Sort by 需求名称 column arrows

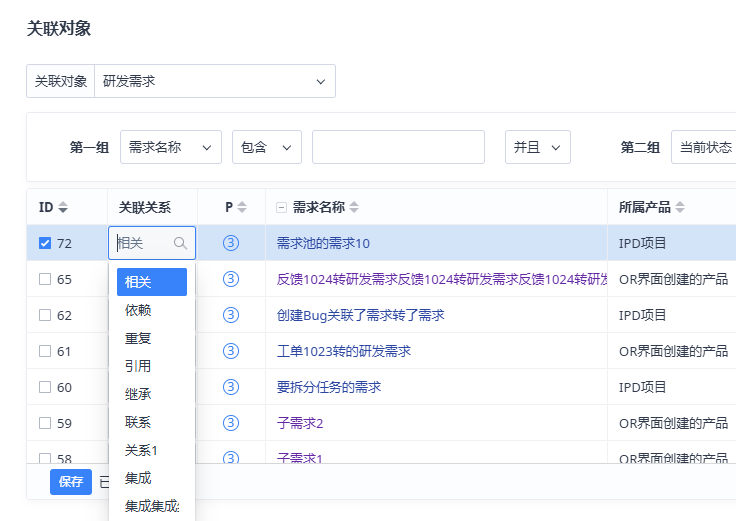354,208
